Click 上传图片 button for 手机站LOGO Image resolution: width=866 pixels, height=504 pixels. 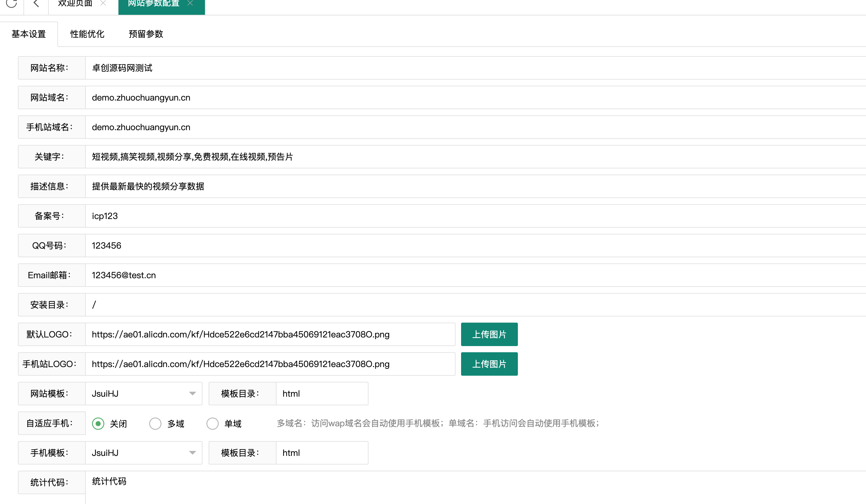click(489, 364)
